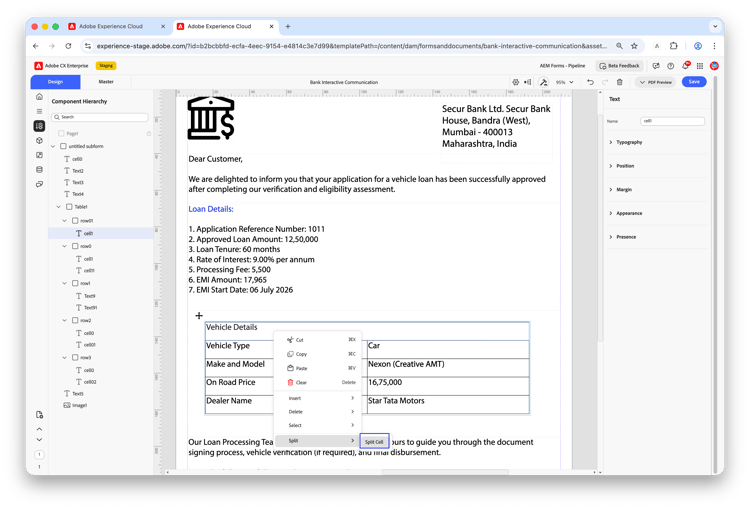Reload the page with browser refresh icon
750x509 pixels.
point(68,46)
